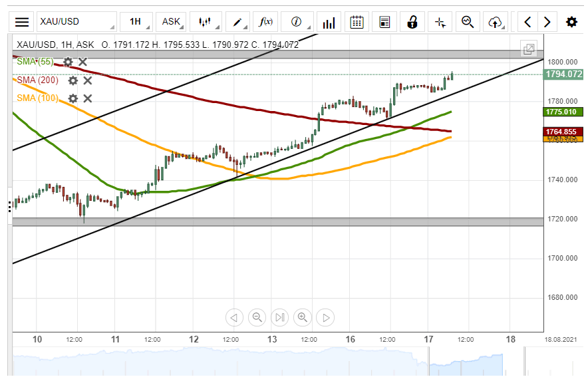Remove the SMA (100) indicator
Screen dimensions: 588x383
pyautogui.click(x=88, y=98)
